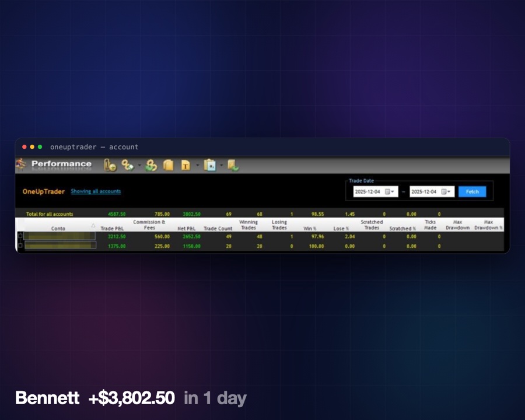This screenshot has height=420, width=525.
Task: Click lose percent cell 2.04
Action: (x=350, y=236)
